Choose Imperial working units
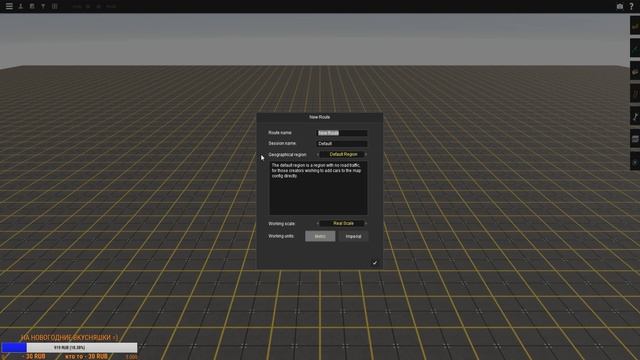This screenshot has height=360, width=640. tap(353, 236)
